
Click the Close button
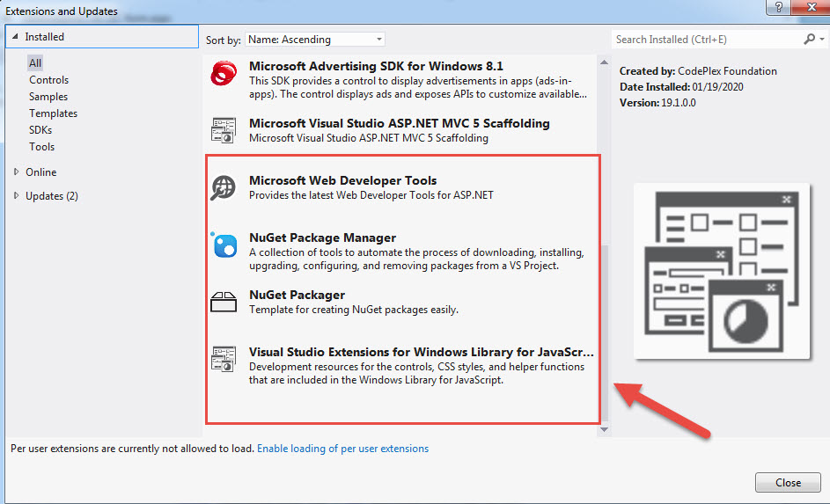(x=788, y=482)
